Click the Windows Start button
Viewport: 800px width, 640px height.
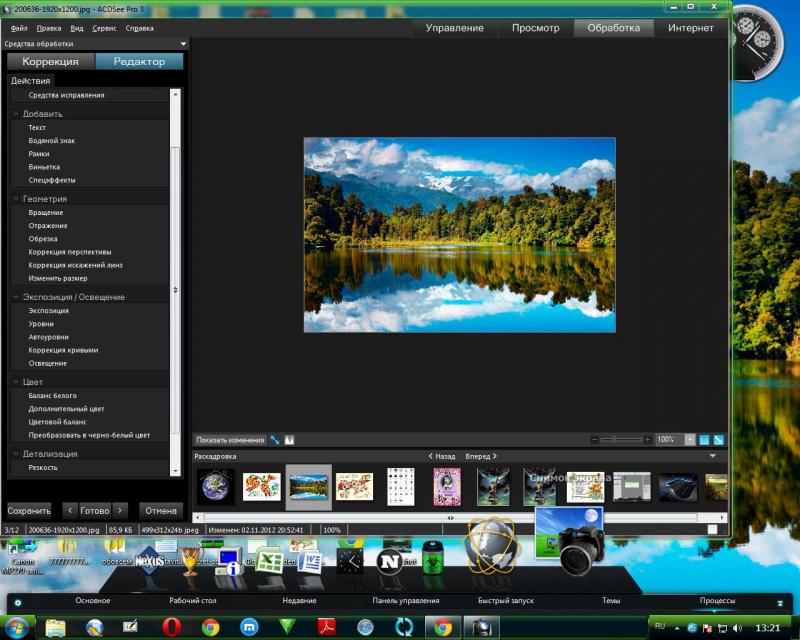click(16, 627)
